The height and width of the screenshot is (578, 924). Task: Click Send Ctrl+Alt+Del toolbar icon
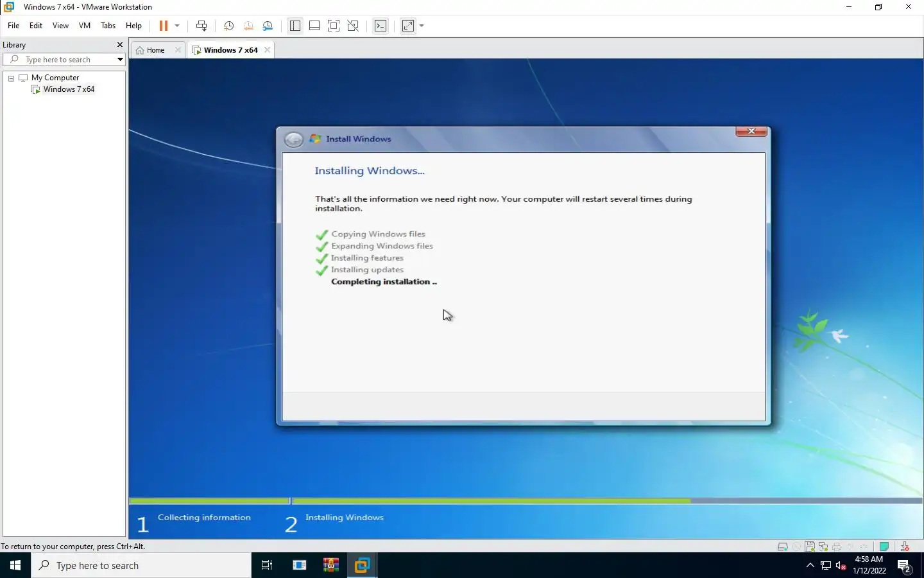point(201,26)
